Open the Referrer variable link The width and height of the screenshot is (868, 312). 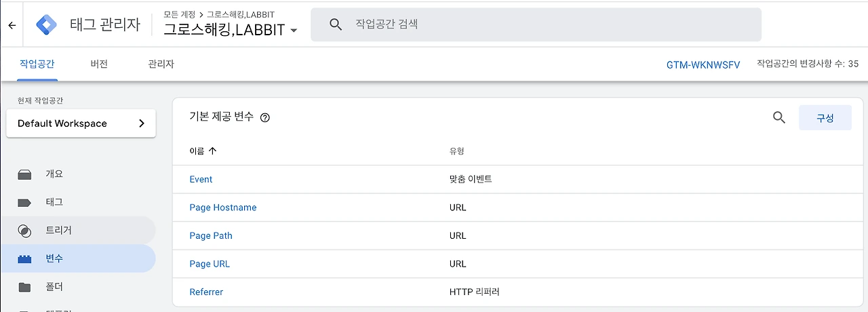pos(206,292)
